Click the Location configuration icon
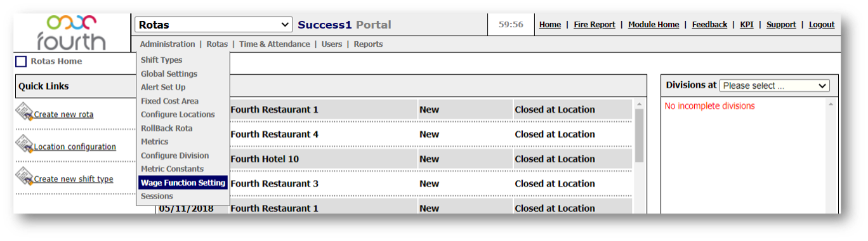 24,145
